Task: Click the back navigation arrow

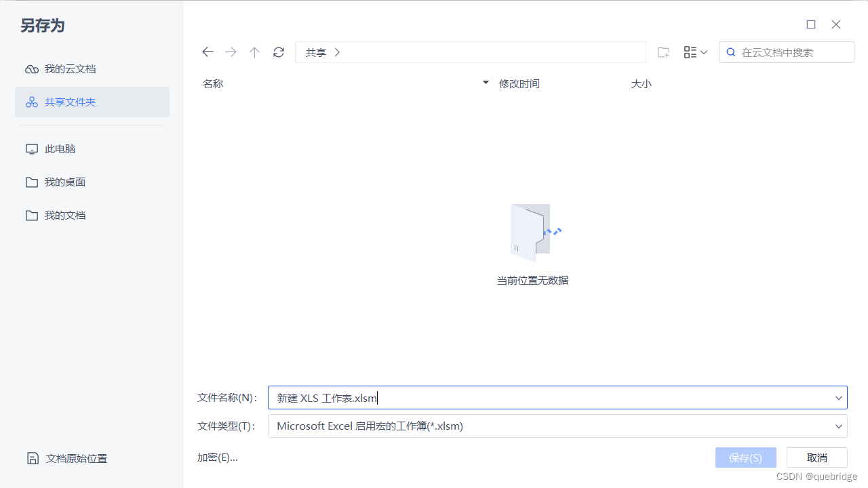Action: [x=208, y=52]
